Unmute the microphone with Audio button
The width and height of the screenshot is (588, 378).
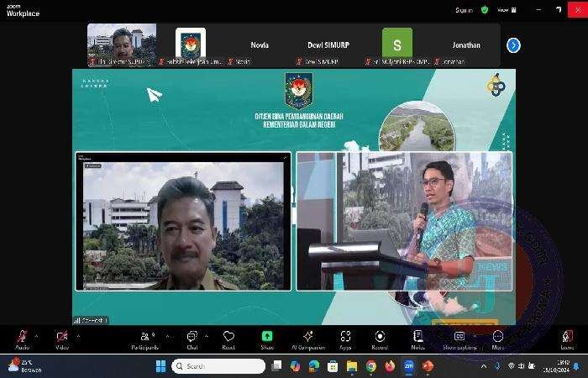tap(22, 338)
